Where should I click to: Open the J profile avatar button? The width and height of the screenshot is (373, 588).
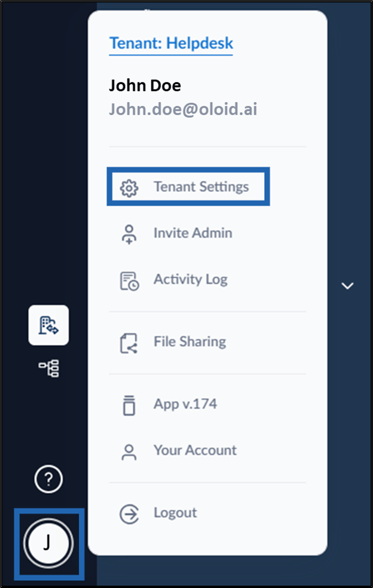pos(48,543)
